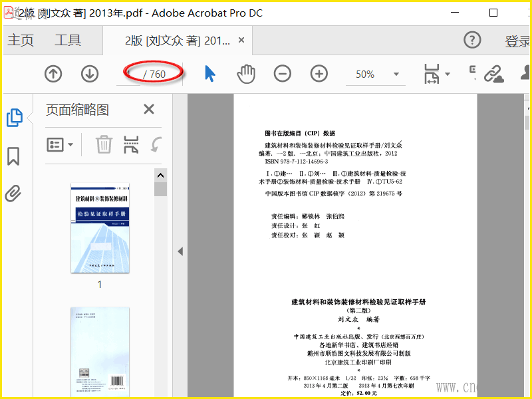Switch to the 主页 tab
The image size is (532, 399).
coord(21,41)
